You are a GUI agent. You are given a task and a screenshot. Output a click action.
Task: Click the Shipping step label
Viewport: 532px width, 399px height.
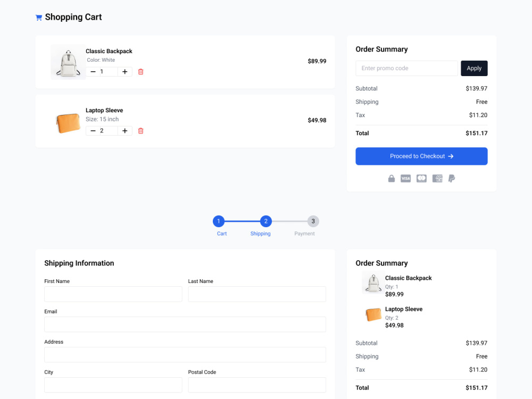pos(260,234)
